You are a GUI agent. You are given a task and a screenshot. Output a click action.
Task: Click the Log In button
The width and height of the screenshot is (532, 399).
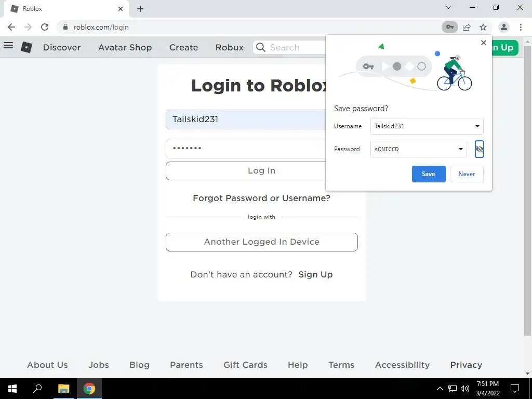246,170
